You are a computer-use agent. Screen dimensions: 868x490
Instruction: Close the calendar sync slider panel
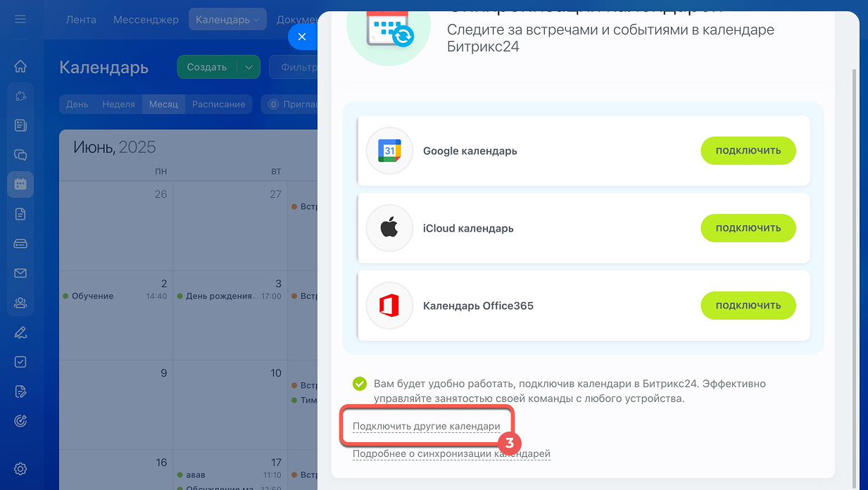302,37
